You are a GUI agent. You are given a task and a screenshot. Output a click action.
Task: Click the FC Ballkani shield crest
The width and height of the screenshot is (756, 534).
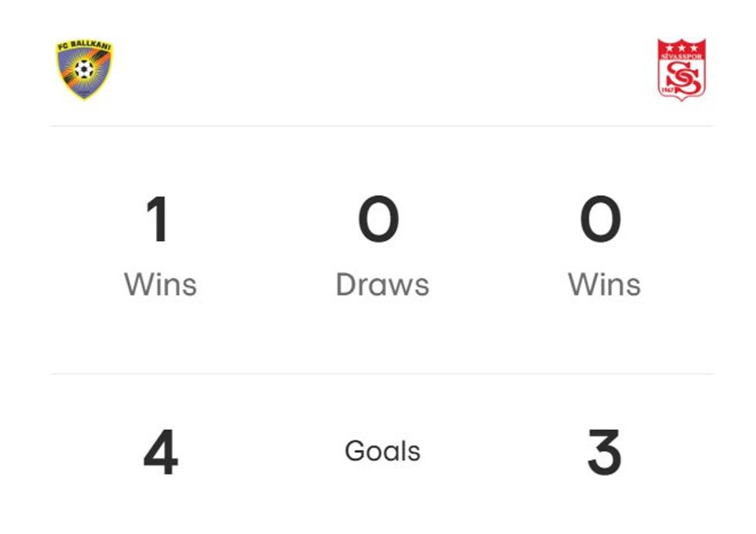click(84, 69)
